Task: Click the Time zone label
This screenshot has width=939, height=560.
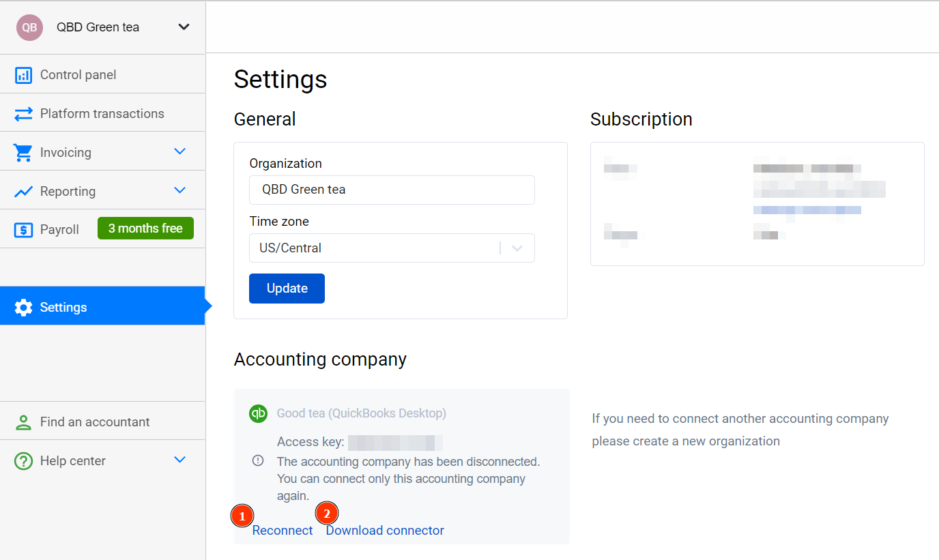Action: coord(279,222)
